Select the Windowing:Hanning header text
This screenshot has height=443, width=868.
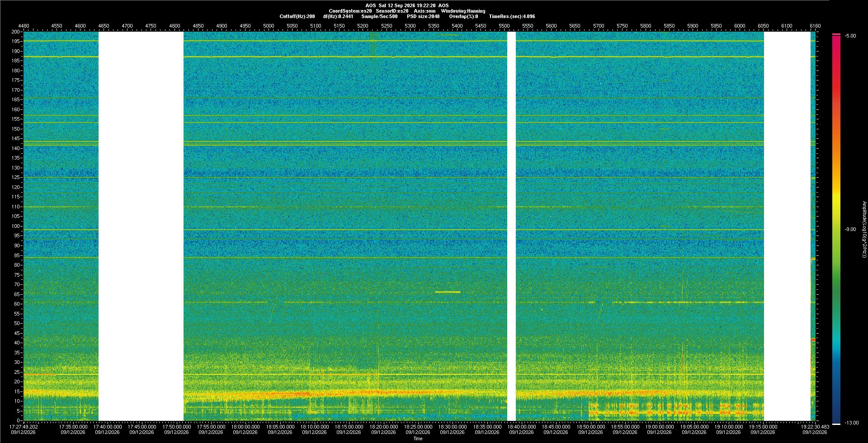[x=463, y=11]
